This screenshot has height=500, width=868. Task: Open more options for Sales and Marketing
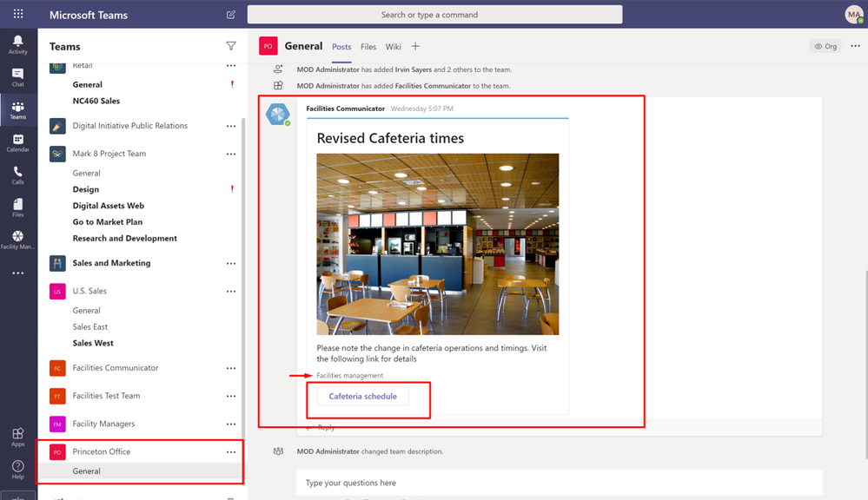(231, 263)
